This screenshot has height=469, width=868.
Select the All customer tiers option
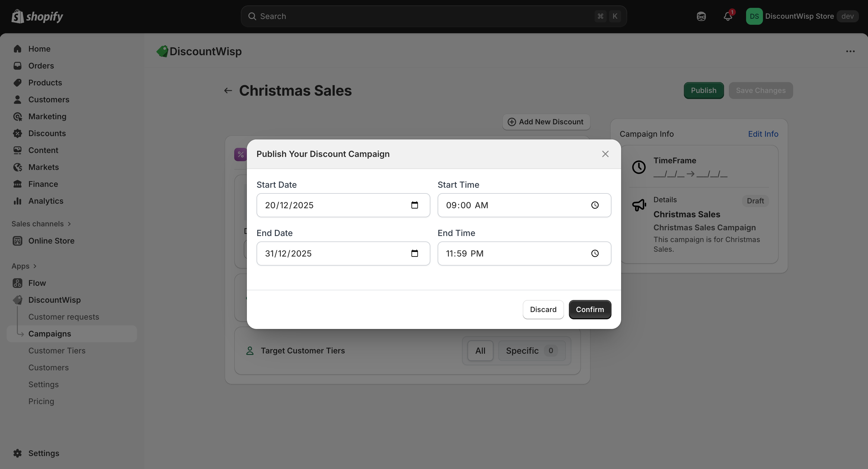[480, 351]
